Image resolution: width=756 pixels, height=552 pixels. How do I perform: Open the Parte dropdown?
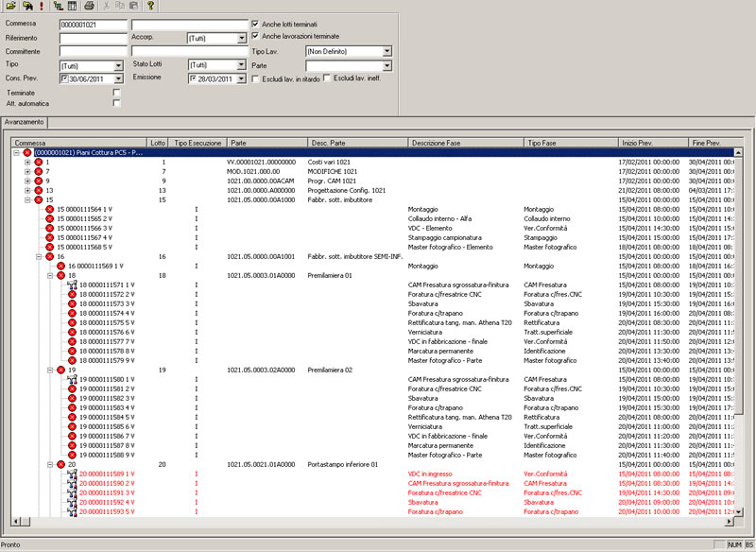point(387,66)
